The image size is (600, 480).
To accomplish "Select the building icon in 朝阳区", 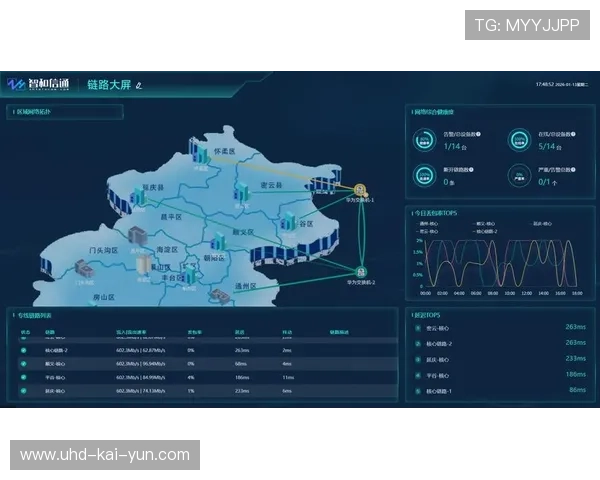I will click(219, 241).
